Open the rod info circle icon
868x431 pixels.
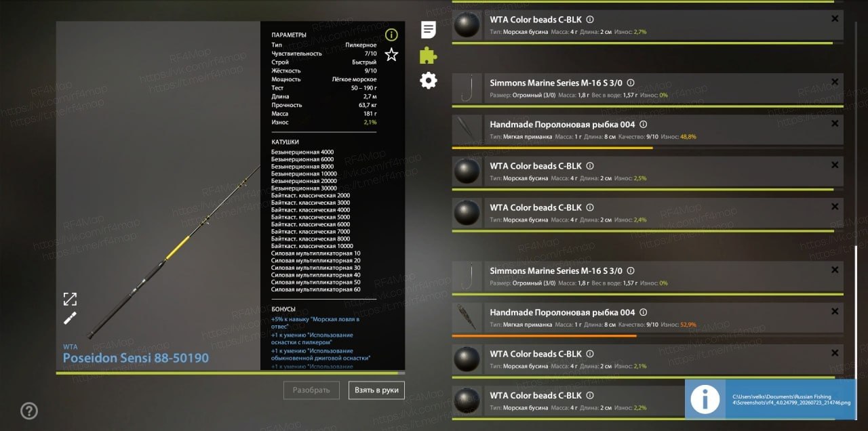tap(391, 35)
